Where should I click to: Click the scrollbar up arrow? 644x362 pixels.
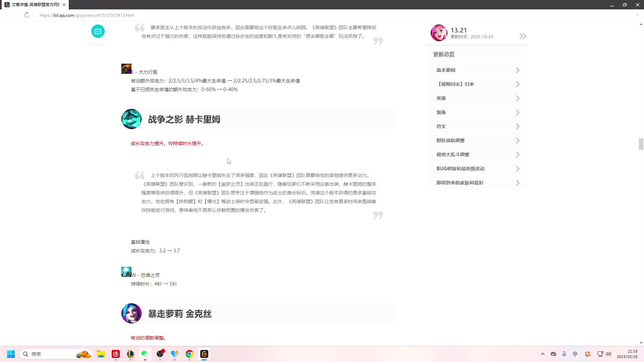641,24
